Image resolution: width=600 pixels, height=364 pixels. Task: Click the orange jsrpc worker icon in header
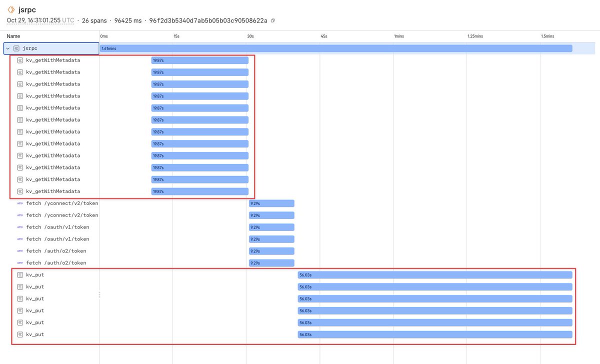pos(10,9)
